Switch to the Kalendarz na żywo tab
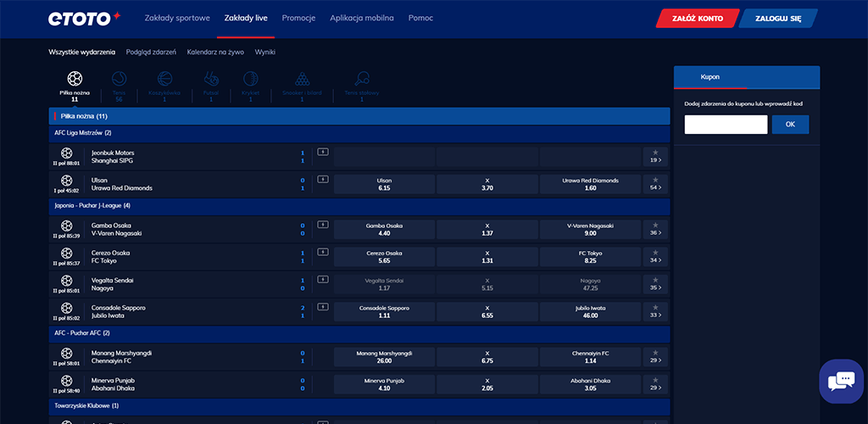 coord(215,53)
